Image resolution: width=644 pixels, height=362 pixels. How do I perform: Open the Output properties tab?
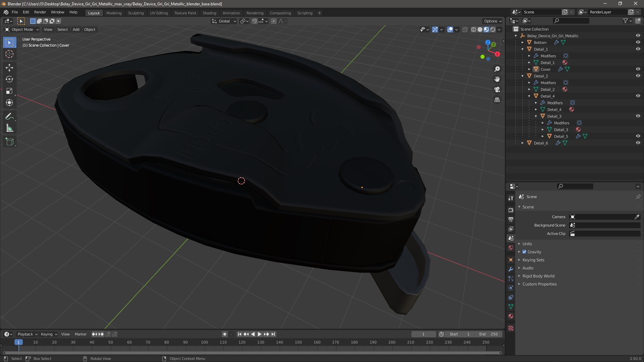(x=511, y=220)
